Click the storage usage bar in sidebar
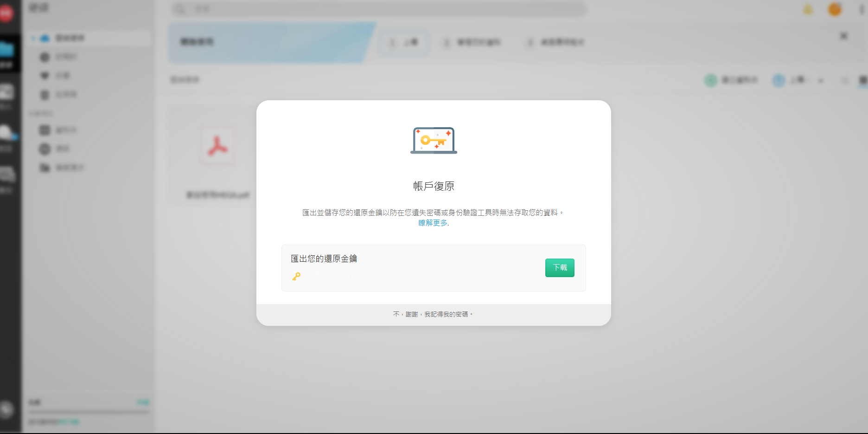Screen dimensions: 868x434 (89, 412)
